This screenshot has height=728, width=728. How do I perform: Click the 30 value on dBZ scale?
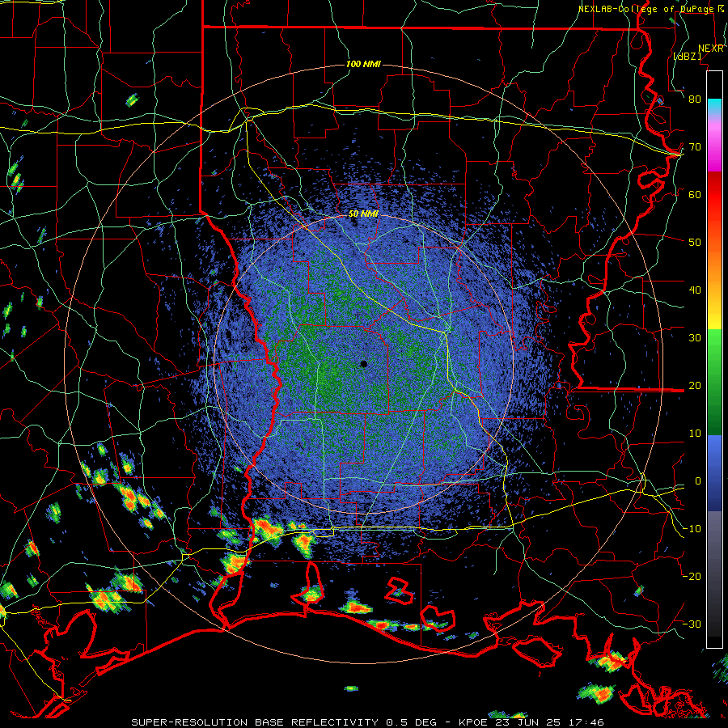coord(695,338)
